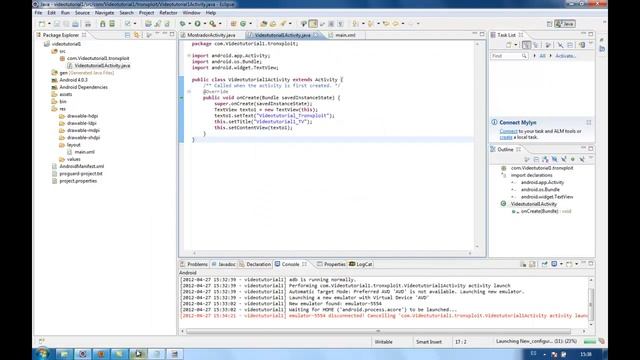The image size is (640, 360).
Task: Click Collapse All in Package Explorer
Action: click(127, 35)
